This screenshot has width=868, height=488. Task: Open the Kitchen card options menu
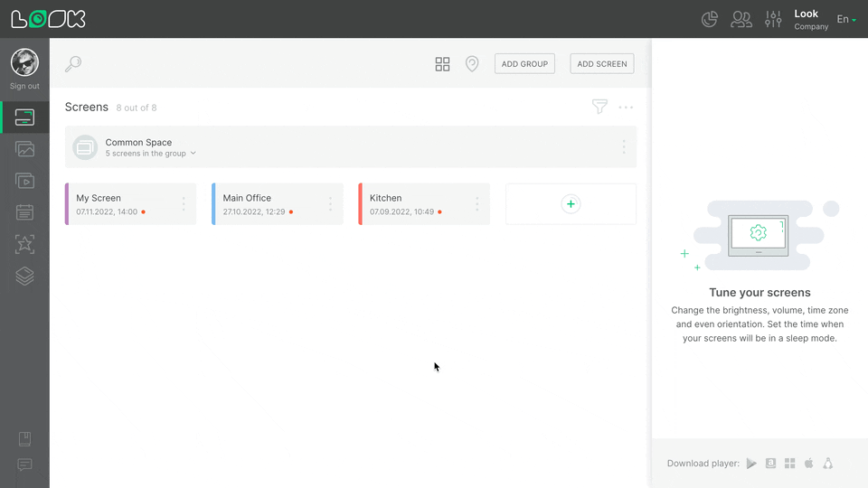(x=477, y=204)
